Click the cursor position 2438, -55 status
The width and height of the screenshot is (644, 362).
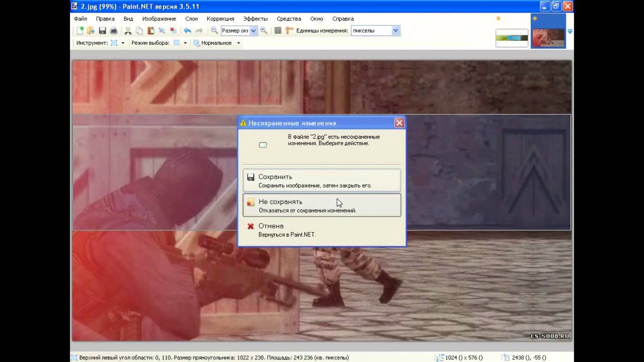(524, 357)
